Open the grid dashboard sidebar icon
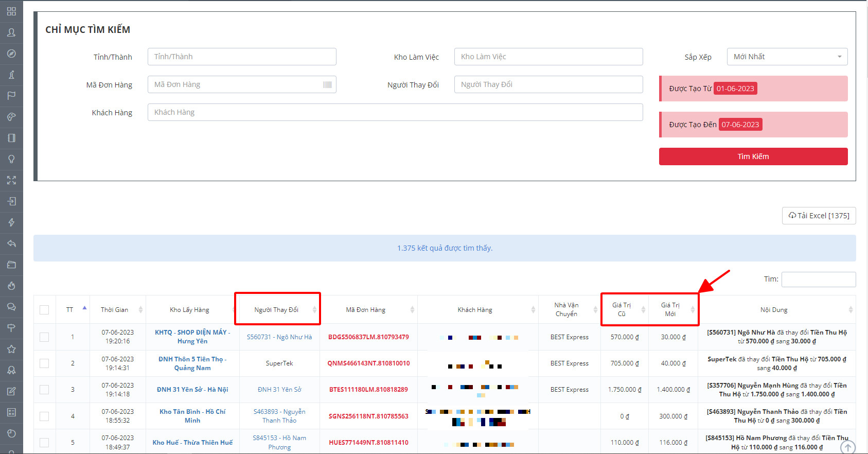This screenshot has height=454, width=868. [x=11, y=11]
